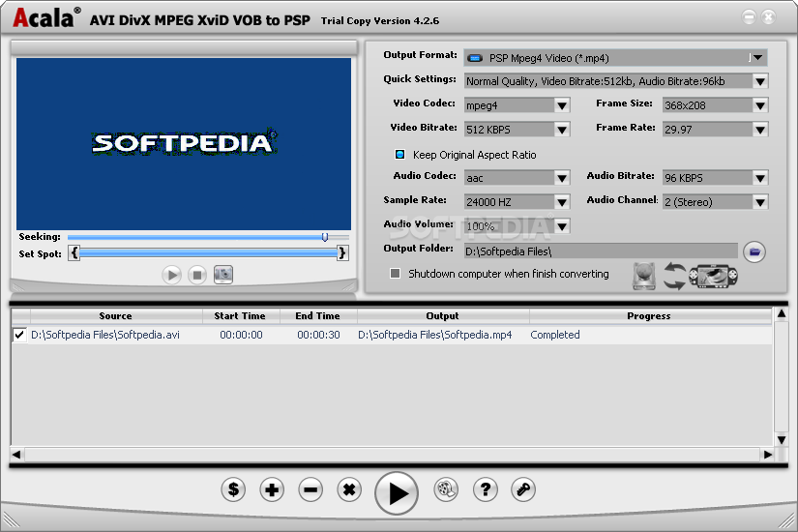Screen dimensions: 798x532
Task: Remove selected file with the minus icon
Action: (x=310, y=489)
